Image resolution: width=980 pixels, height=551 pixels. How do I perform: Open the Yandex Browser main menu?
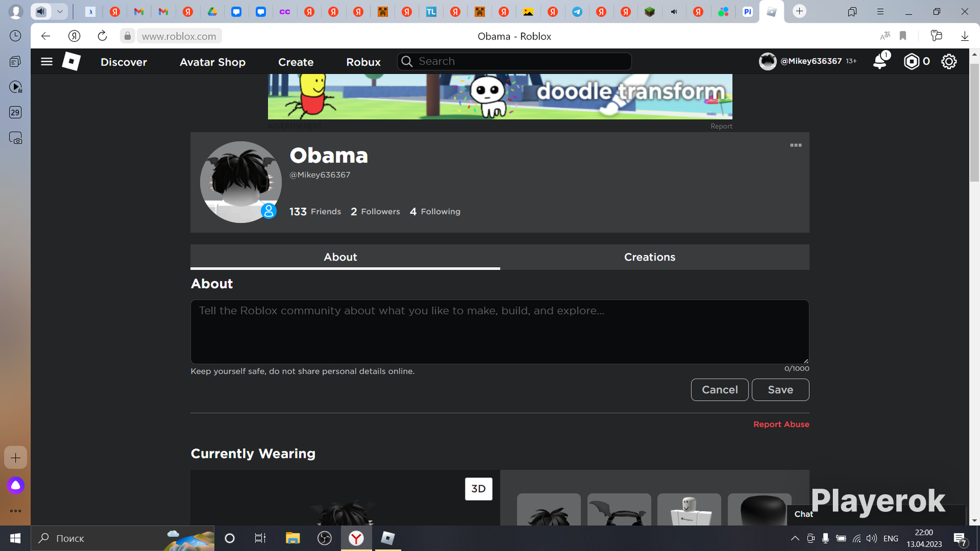(880, 12)
